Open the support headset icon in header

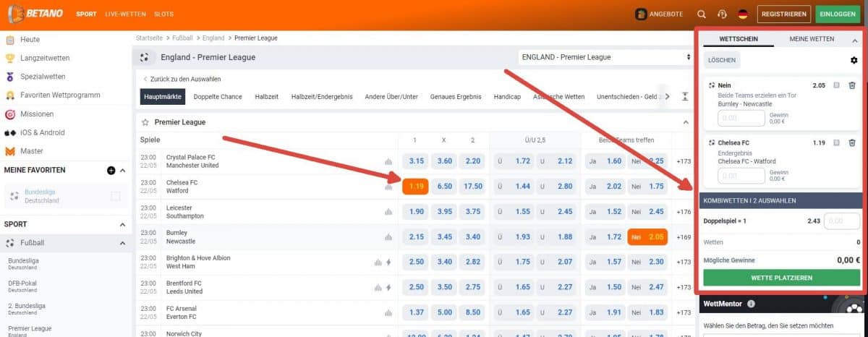click(x=721, y=14)
